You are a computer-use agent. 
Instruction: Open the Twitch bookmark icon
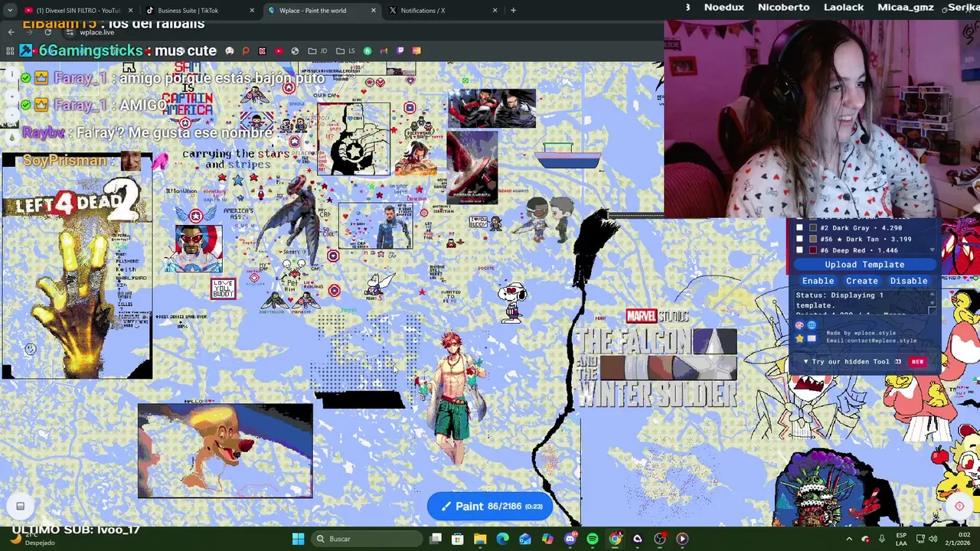(x=400, y=51)
